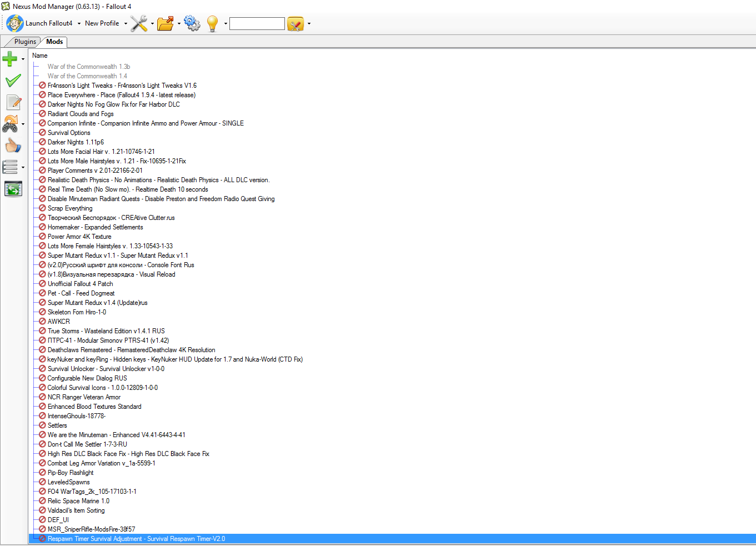This screenshot has height=546, width=756.
Task: Select True Storms - Wasteland Edition v1.4.1 RUS
Action: click(x=106, y=331)
